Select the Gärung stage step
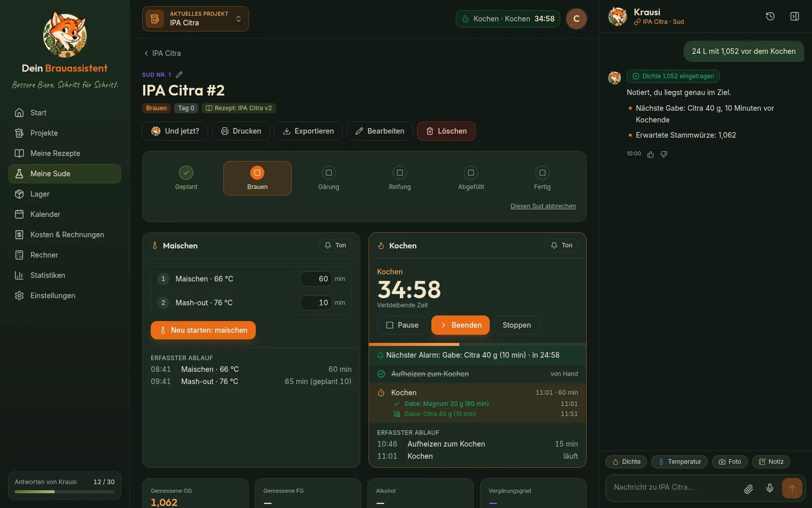The height and width of the screenshot is (508, 812). tap(328, 178)
